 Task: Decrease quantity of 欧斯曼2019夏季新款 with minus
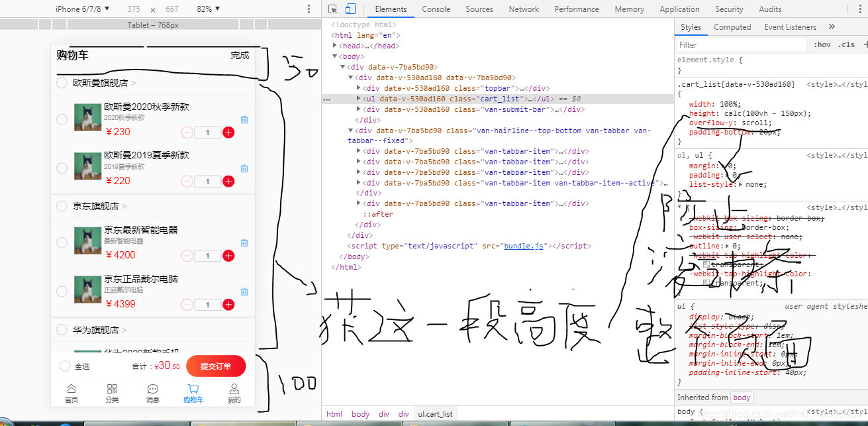tap(187, 182)
